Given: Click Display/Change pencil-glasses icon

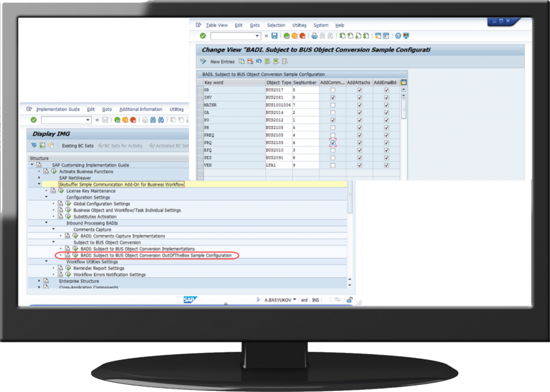Looking at the screenshot, I should [x=203, y=61].
